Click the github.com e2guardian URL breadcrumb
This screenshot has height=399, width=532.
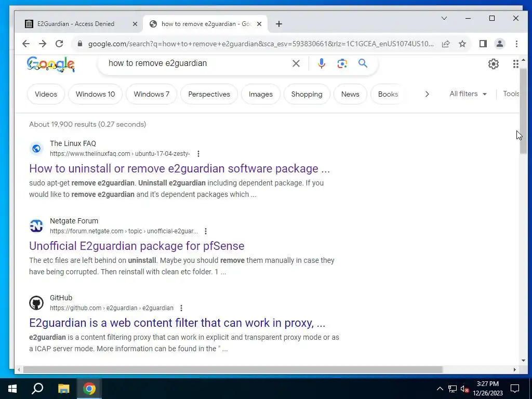(112, 308)
